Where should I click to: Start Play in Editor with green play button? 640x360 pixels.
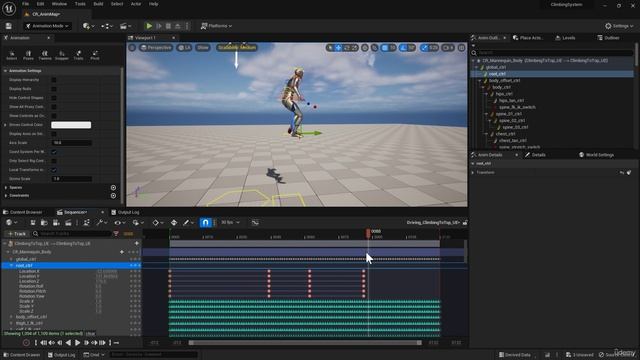pyautogui.click(x=149, y=26)
